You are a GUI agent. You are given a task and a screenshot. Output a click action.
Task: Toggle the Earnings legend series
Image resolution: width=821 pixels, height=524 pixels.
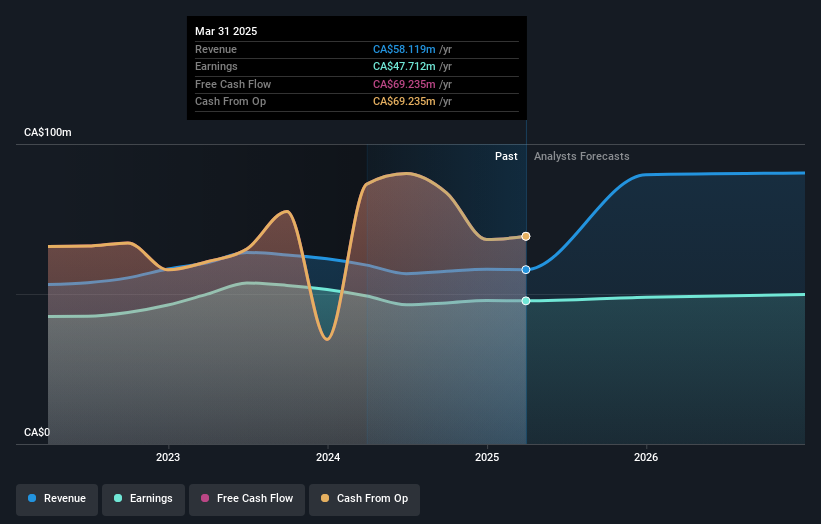click(x=143, y=499)
